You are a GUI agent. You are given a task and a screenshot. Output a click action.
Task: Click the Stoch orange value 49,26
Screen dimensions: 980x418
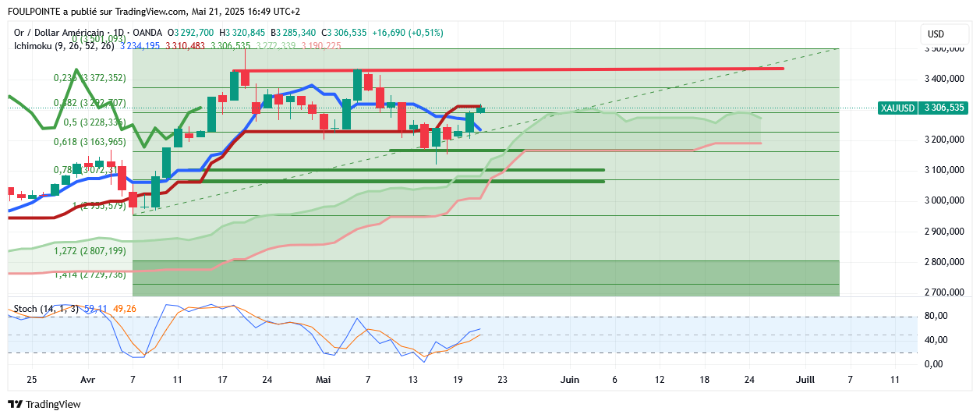coord(125,310)
